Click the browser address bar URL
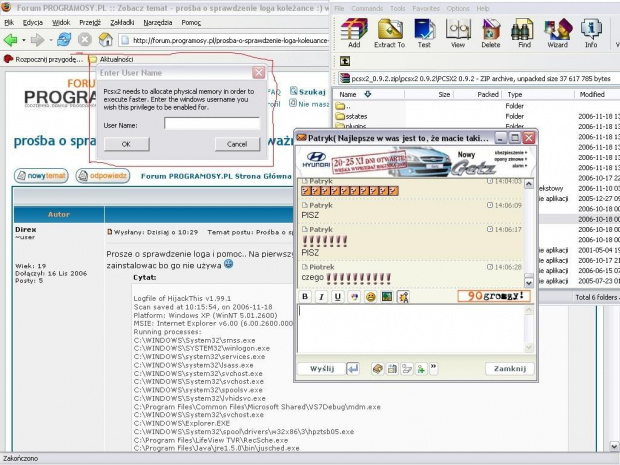Image resolution: width=620 pixels, height=465 pixels. click(230, 40)
